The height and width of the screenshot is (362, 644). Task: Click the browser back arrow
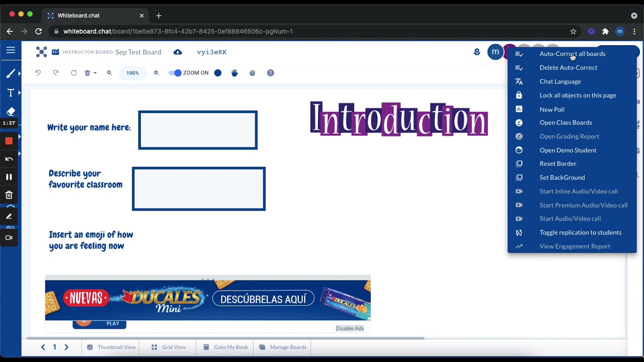click(10, 31)
